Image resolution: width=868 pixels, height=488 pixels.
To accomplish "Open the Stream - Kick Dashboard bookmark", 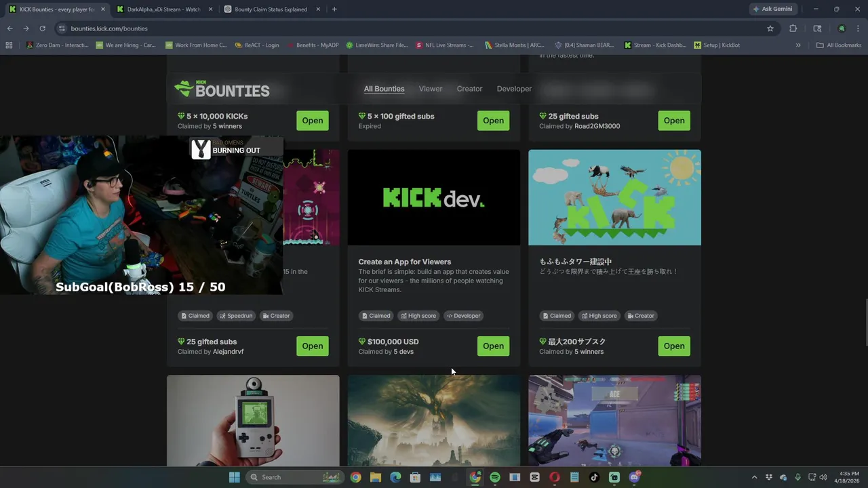I will 655,45.
